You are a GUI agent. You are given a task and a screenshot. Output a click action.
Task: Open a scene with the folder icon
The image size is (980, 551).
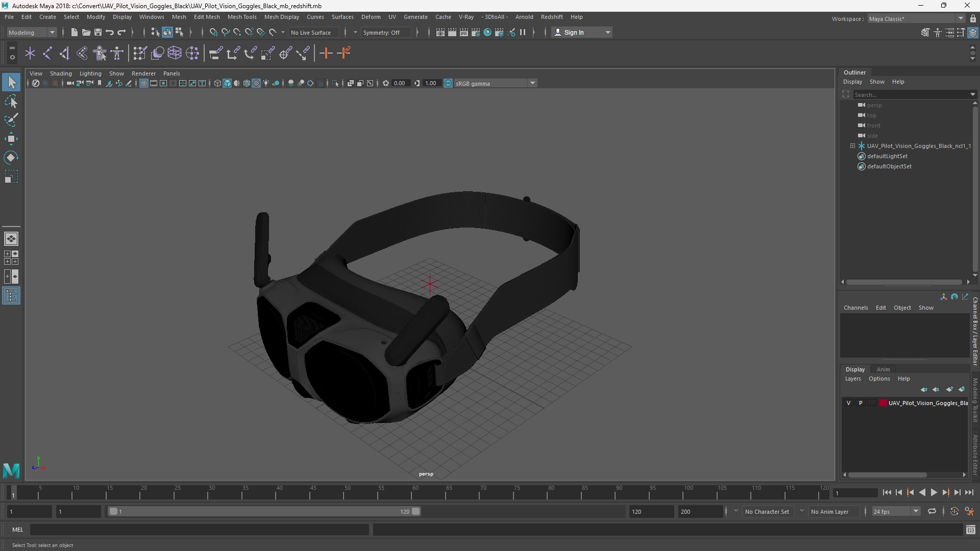86,32
